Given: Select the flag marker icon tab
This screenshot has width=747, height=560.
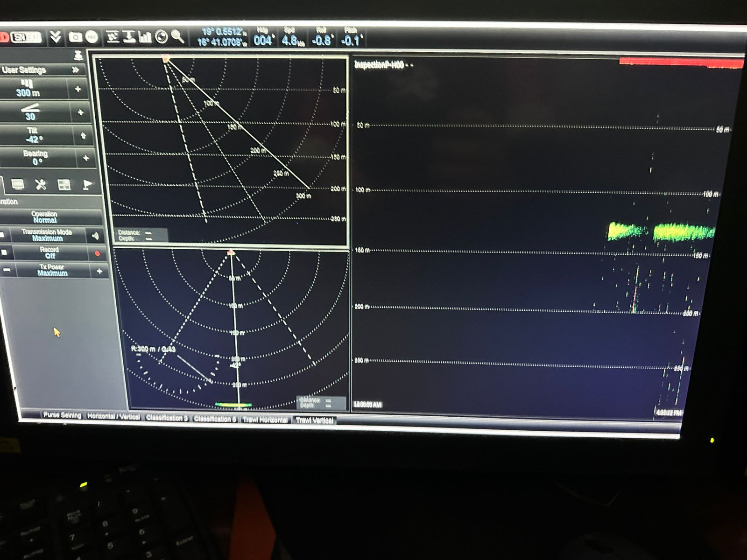Looking at the screenshot, I should coord(87,185).
